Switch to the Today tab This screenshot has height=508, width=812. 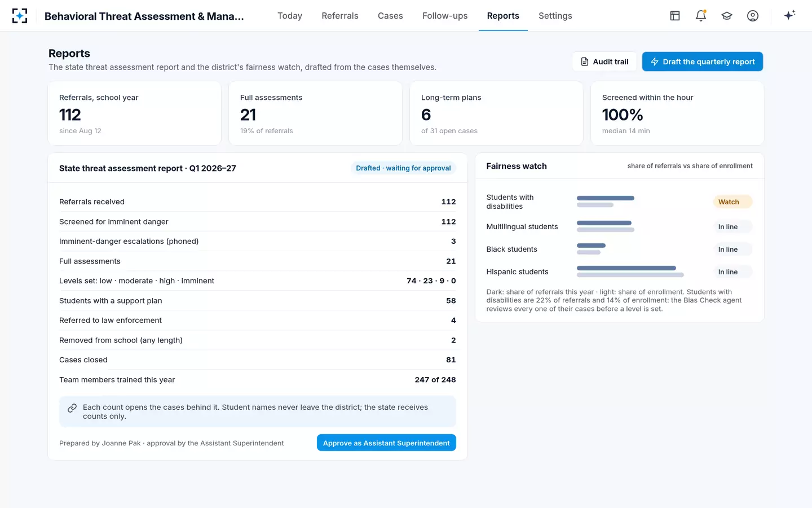click(290, 16)
